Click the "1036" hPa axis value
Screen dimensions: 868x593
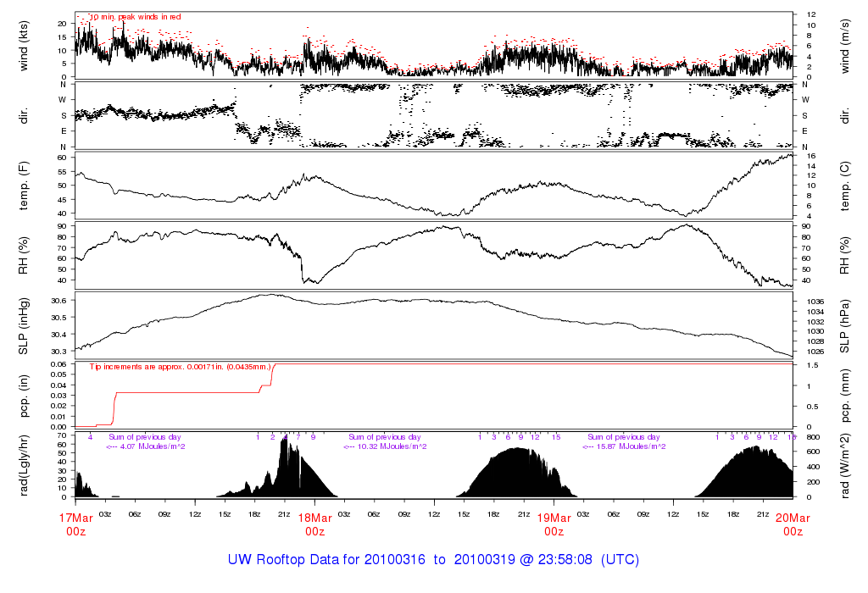coord(815,302)
